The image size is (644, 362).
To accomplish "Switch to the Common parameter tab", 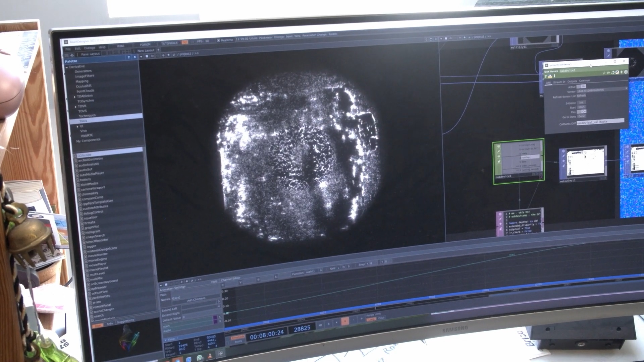I will coord(584,81).
